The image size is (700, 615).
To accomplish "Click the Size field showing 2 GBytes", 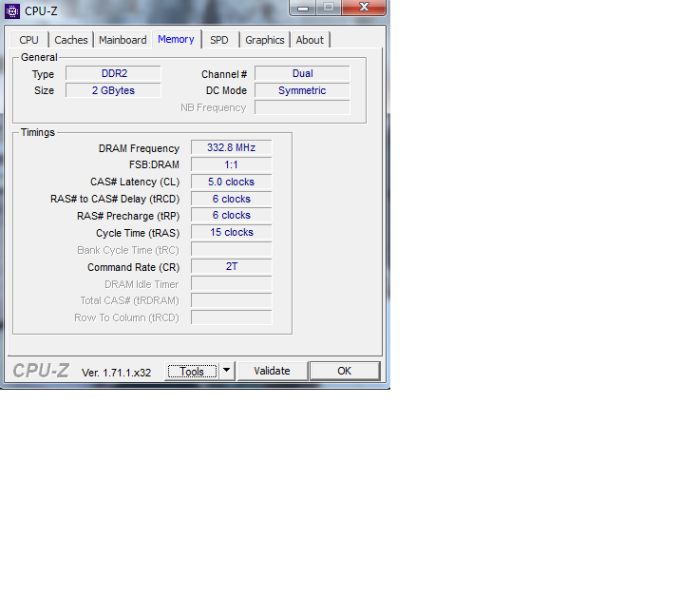I will click(x=113, y=90).
